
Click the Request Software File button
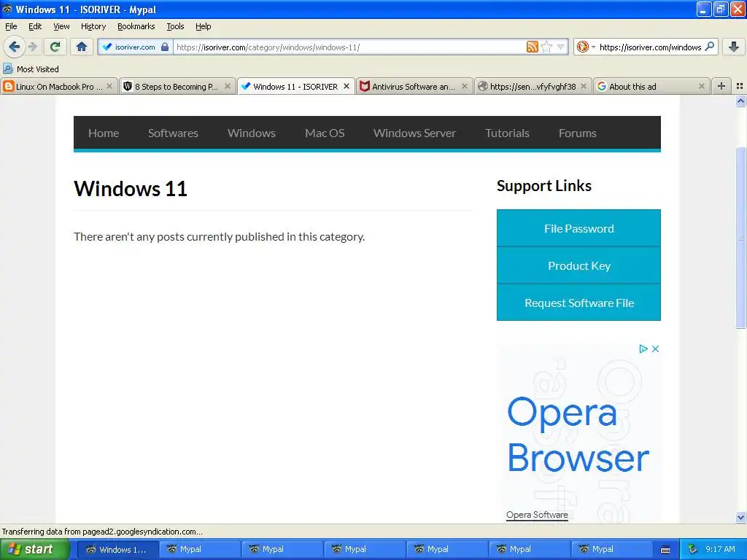(578, 303)
